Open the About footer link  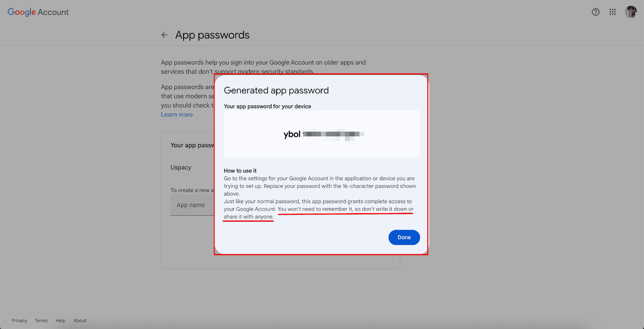[x=80, y=321]
